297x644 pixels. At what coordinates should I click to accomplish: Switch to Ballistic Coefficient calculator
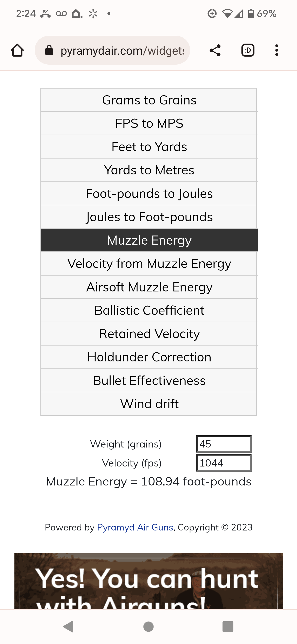pos(149,310)
